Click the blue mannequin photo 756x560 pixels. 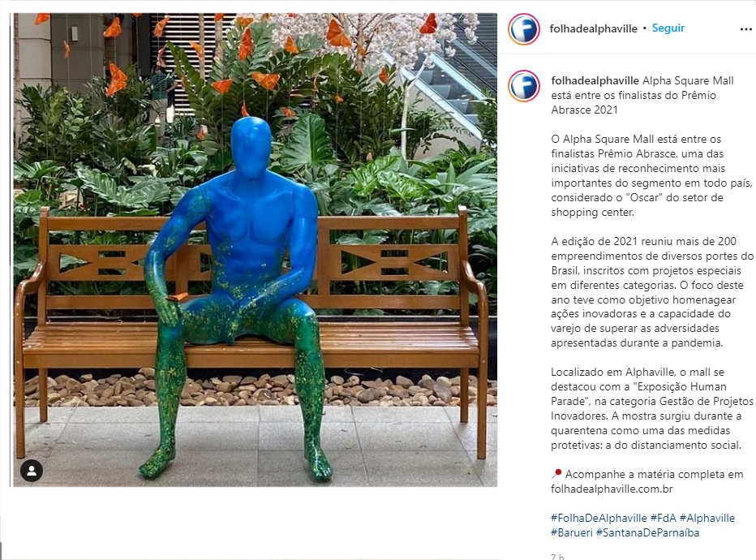coord(255,250)
